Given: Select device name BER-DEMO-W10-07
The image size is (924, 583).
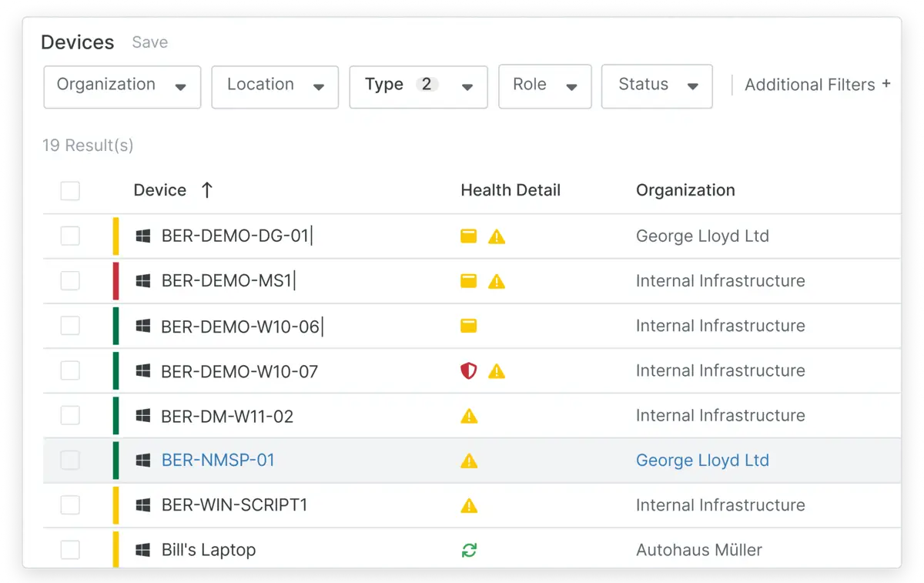Looking at the screenshot, I should pyautogui.click(x=239, y=371).
